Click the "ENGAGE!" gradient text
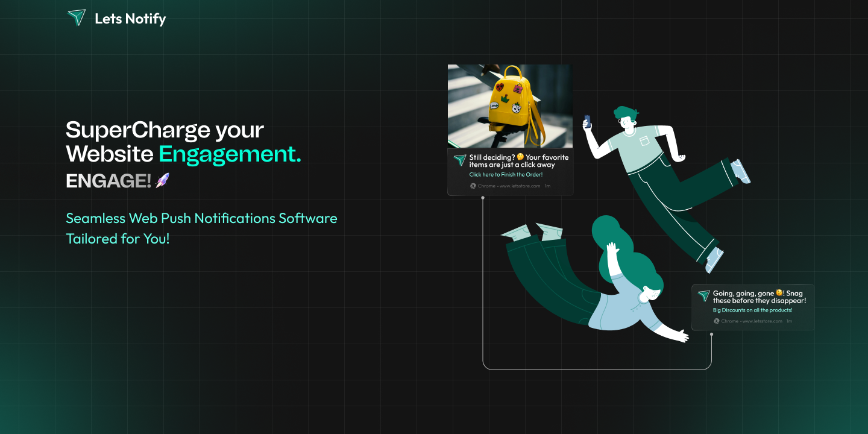 (108, 181)
